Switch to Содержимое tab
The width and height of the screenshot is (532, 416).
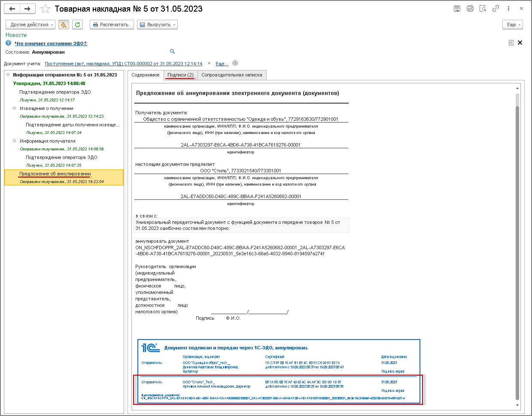[146, 75]
